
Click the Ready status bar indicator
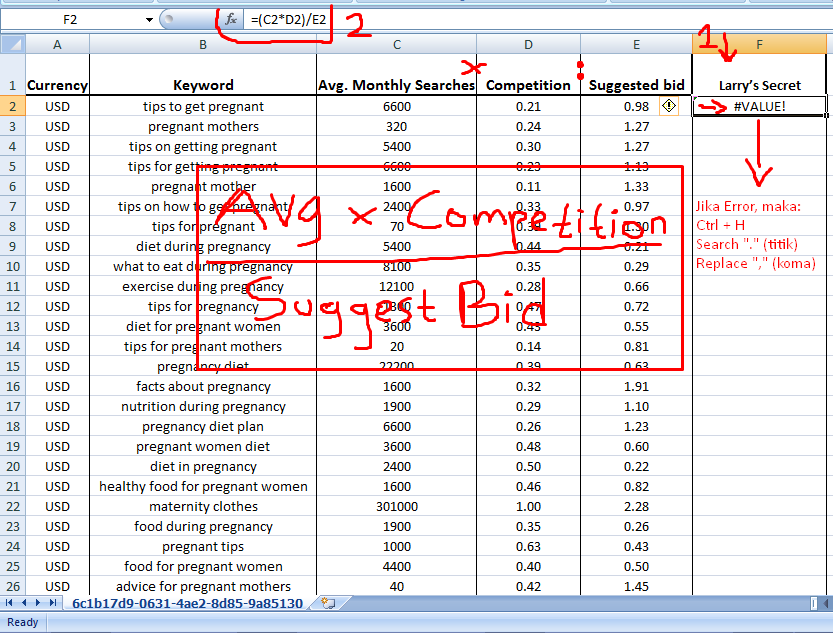click(x=22, y=622)
